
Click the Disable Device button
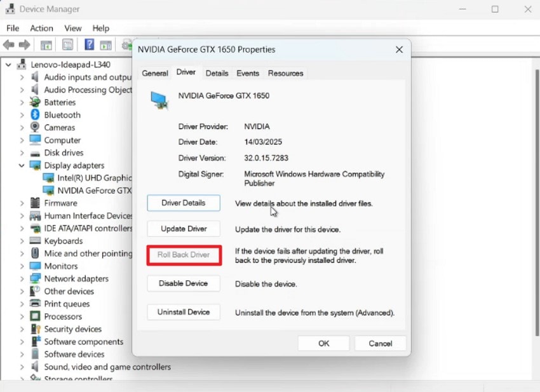coord(184,283)
